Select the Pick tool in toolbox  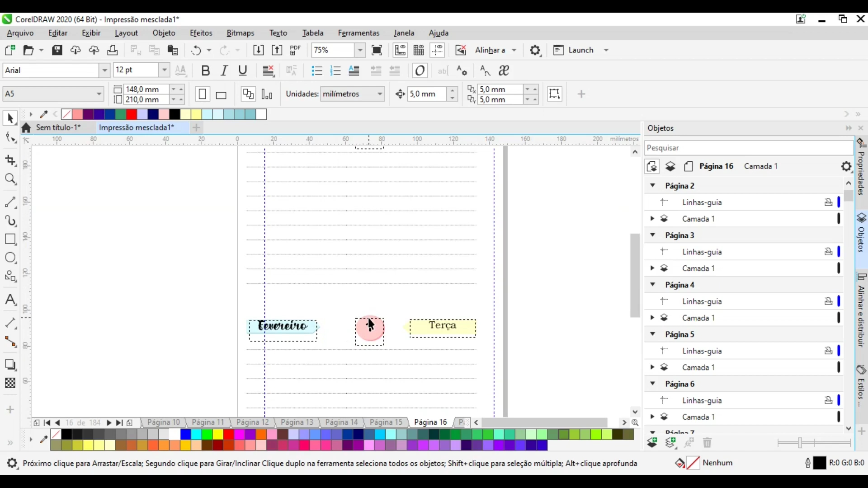[10, 118]
